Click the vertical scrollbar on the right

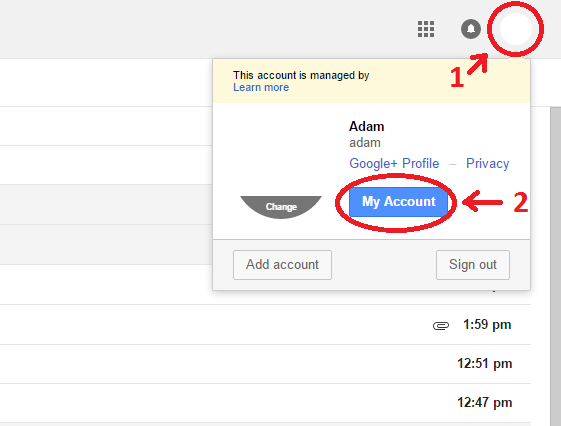pyautogui.click(x=555, y=266)
